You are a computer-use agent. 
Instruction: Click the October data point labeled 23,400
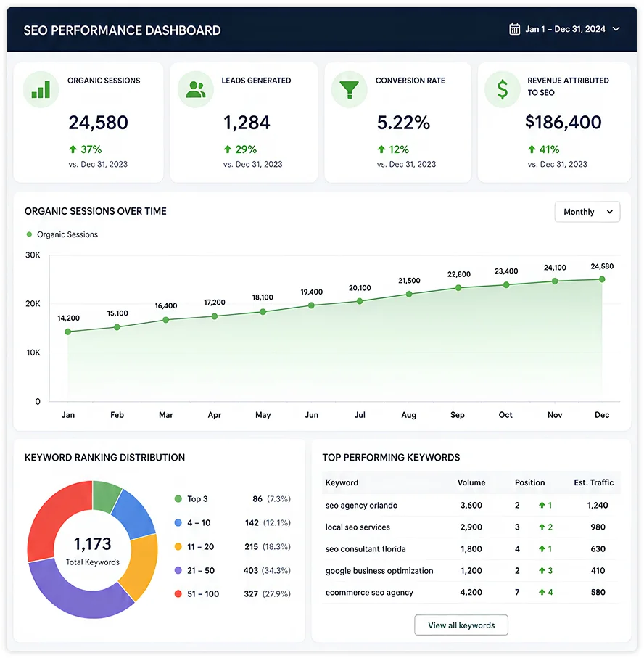coord(506,285)
